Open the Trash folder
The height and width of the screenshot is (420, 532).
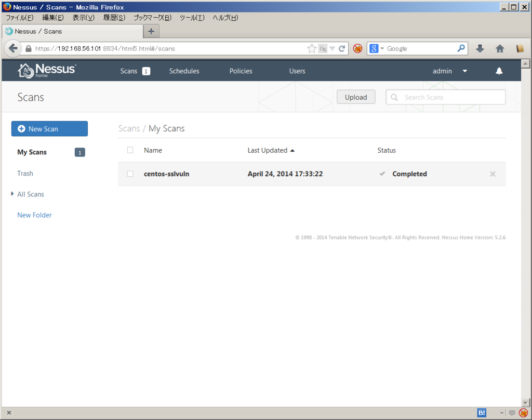tap(25, 173)
